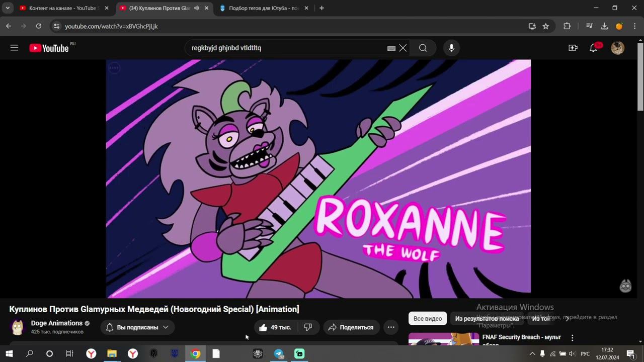644x362 pixels.
Task: Click the 'Поделиться' share button
Action: [x=351, y=327]
